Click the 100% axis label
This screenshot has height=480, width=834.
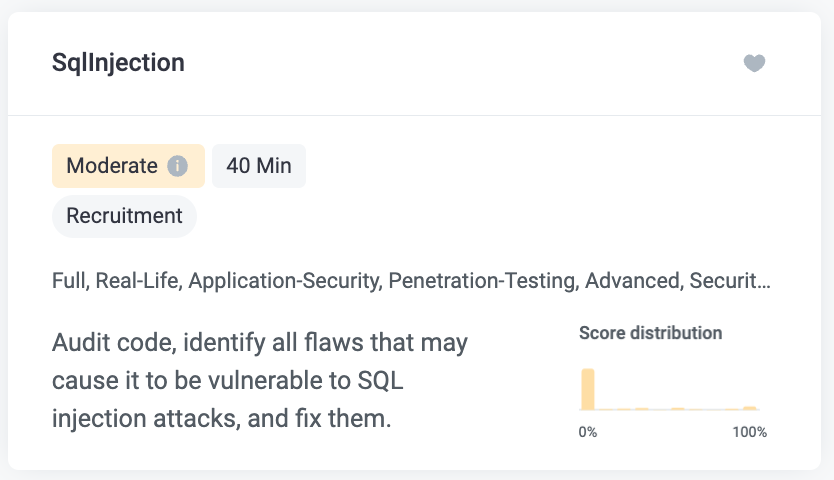point(749,432)
